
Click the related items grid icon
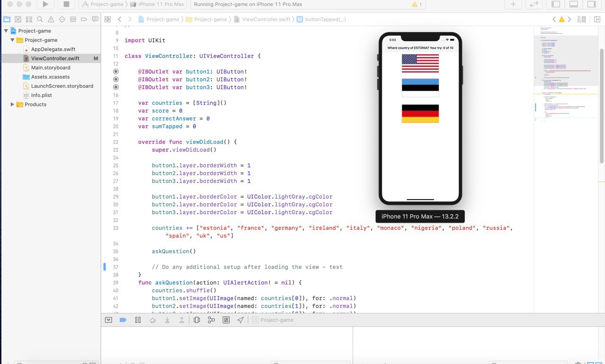108,19
